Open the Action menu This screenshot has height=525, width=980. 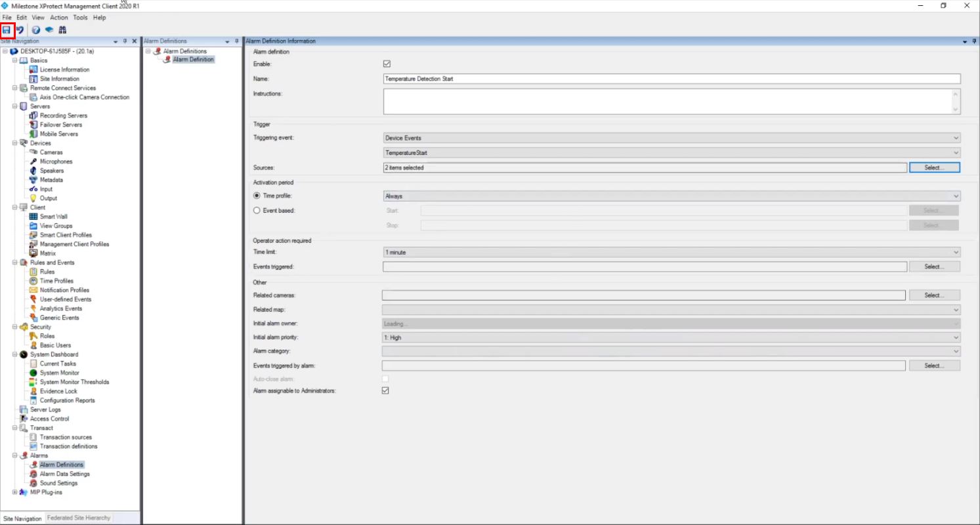tap(59, 18)
